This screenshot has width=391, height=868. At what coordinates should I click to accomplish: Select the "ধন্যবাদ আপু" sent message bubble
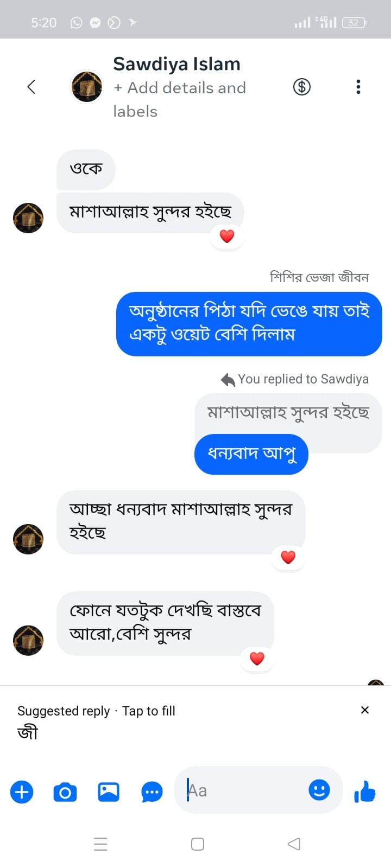tap(251, 454)
